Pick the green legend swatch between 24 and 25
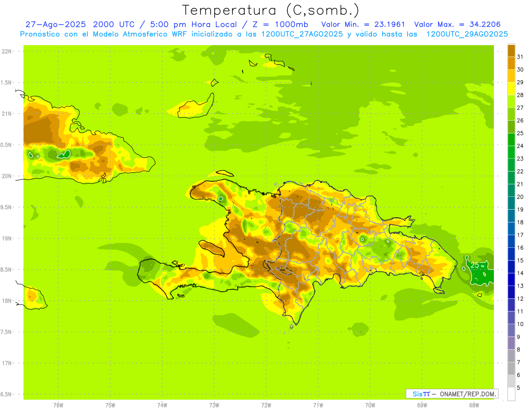This screenshot has height=411, width=532. coord(511,140)
